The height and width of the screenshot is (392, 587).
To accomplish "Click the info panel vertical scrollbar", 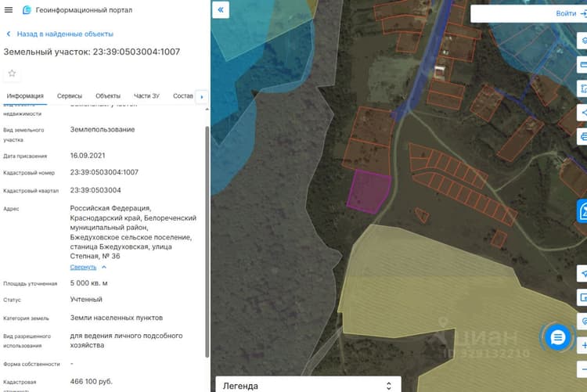I will [207, 242].
